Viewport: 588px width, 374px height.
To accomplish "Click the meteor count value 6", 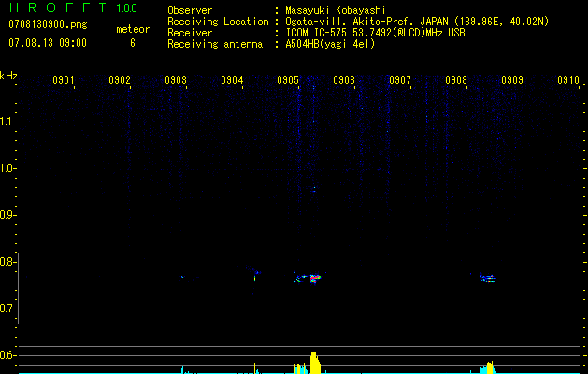I will (x=133, y=43).
